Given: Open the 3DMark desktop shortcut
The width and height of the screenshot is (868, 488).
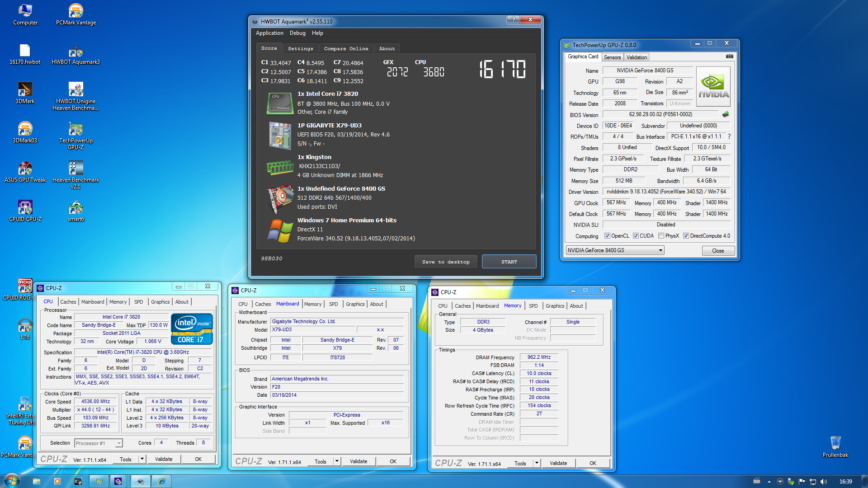Looking at the screenshot, I should pyautogui.click(x=25, y=93).
